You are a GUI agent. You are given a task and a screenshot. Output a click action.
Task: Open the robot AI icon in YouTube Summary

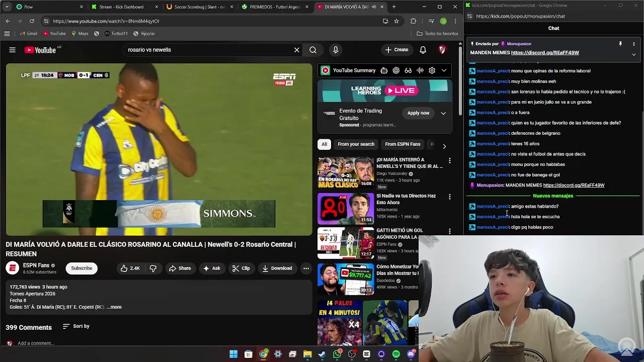pos(384,70)
